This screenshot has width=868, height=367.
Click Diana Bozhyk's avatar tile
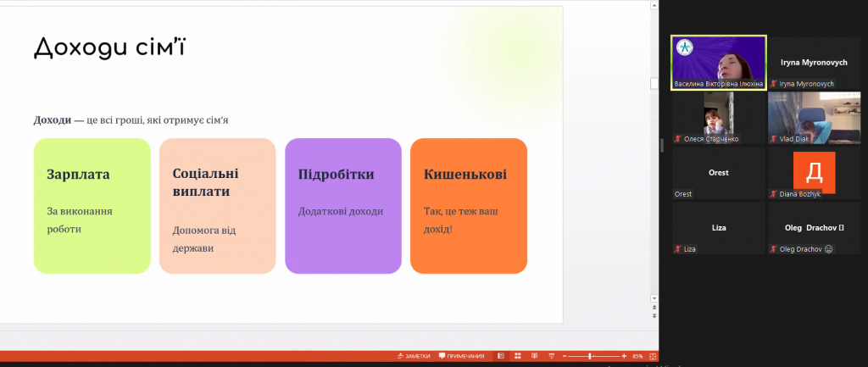coord(814,173)
